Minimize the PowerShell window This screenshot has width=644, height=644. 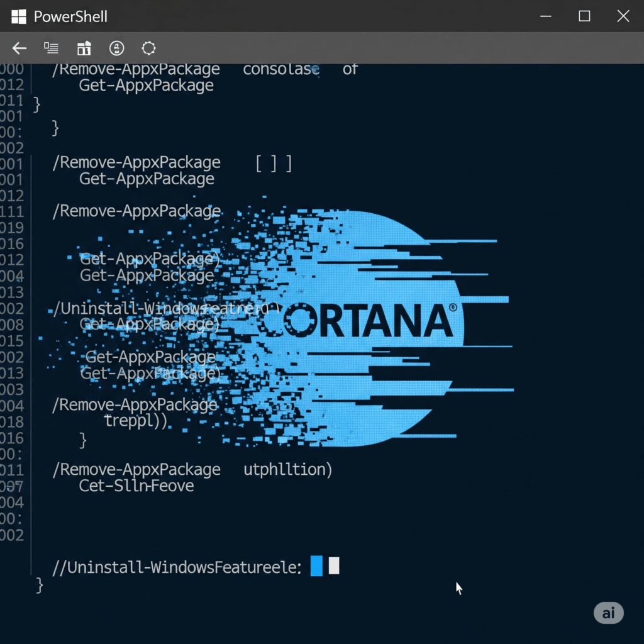coord(545,16)
